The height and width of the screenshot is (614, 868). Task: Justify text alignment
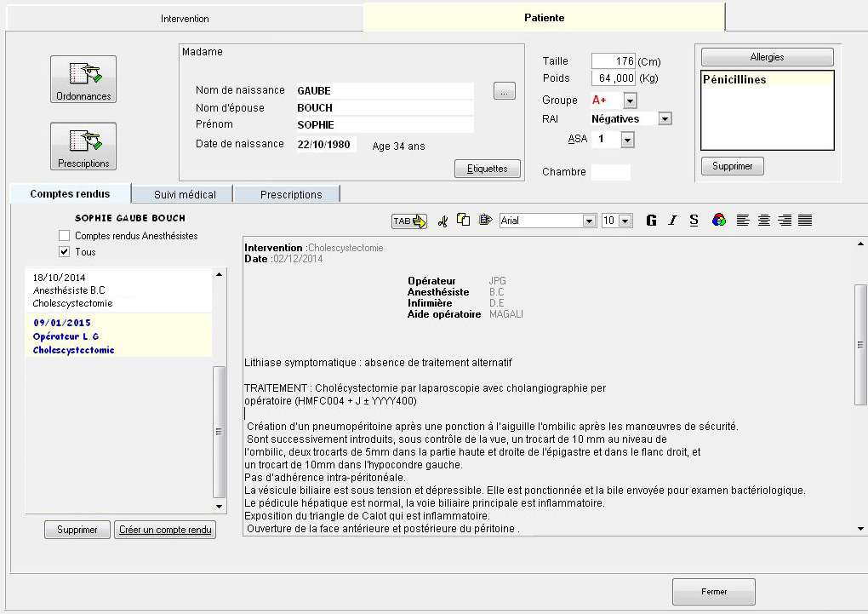click(x=805, y=221)
